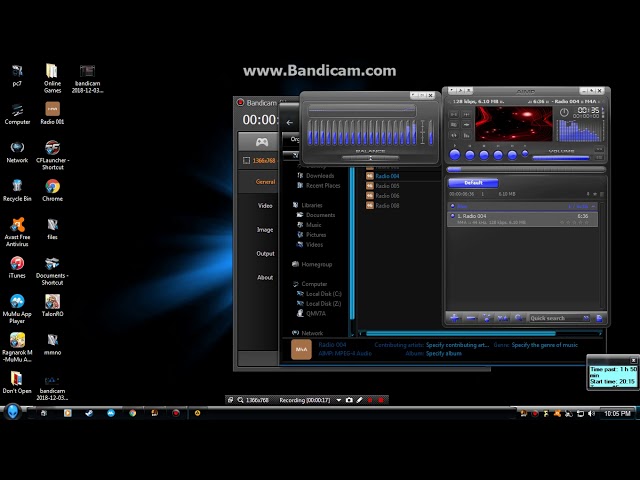Select the Default playlist tab in AIMP
Viewport: 640px width, 480px height.
coord(473,182)
